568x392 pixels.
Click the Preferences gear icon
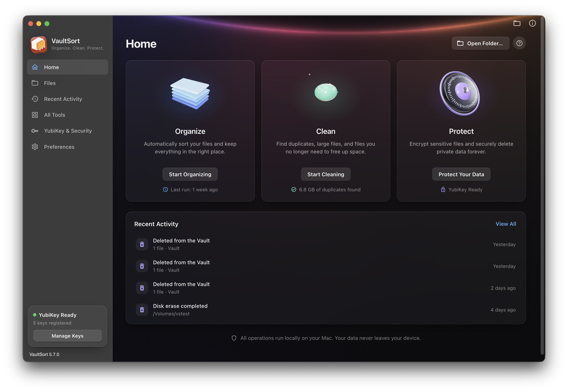point(35,147)
